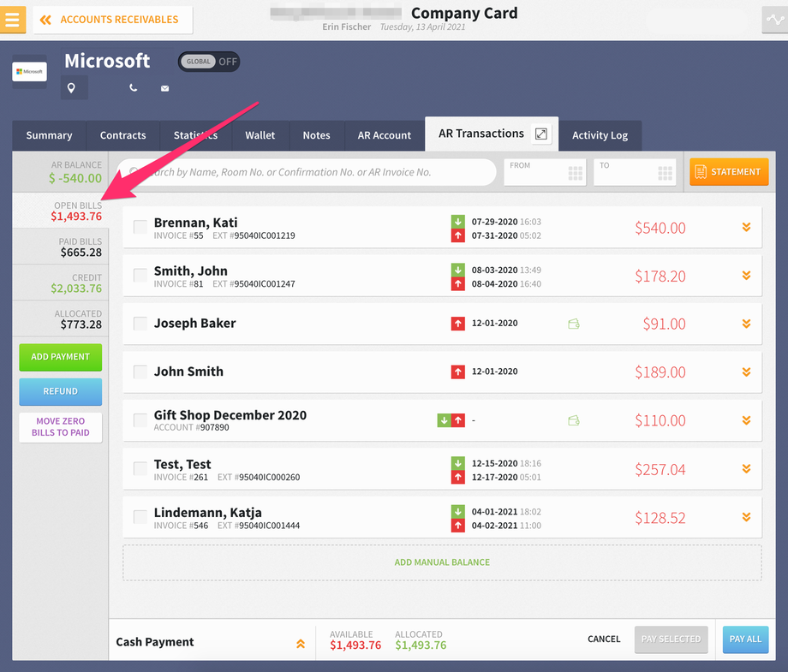Check the Lindemann, Katja checkbox
Viewport: 788px width, 672px height.
tap(140, 517)
